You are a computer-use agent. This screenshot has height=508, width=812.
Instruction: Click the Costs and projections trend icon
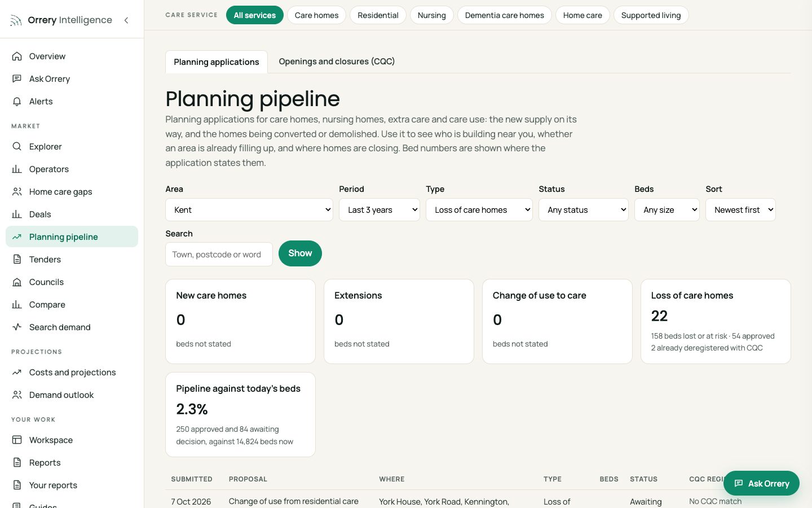pyautogui.click(x=17, y=373)
